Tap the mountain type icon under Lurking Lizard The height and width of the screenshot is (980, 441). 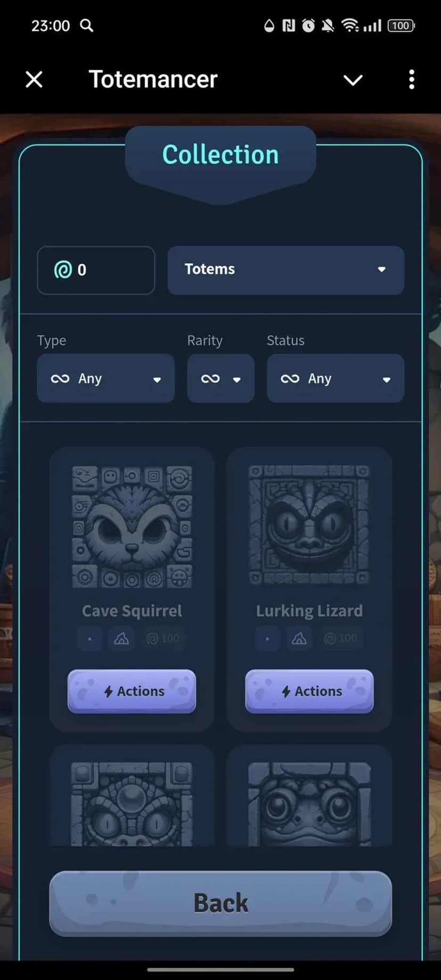[299, 638]
